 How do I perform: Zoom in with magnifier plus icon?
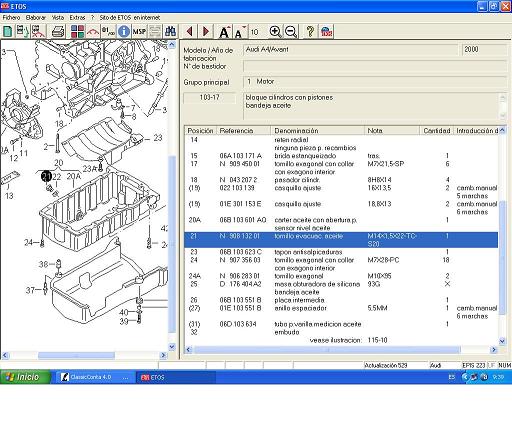tap(275, 32)
